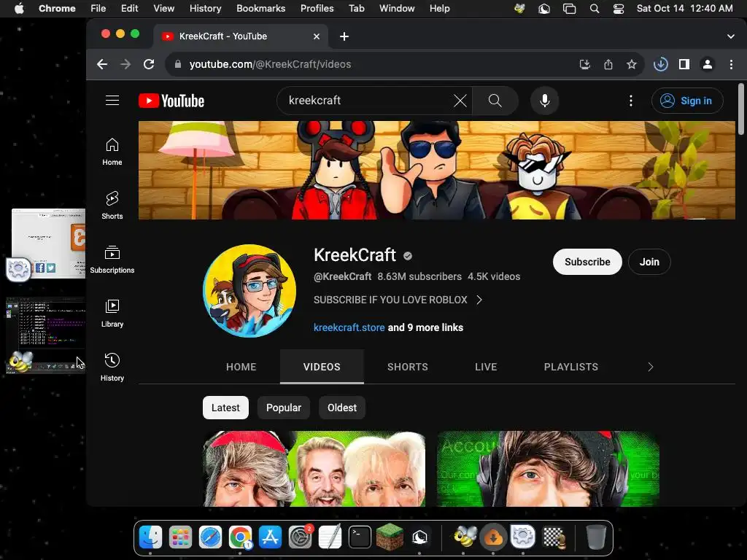Click the YouTube logo
Viewport: 747px width, 560px height.
point(171,101)
